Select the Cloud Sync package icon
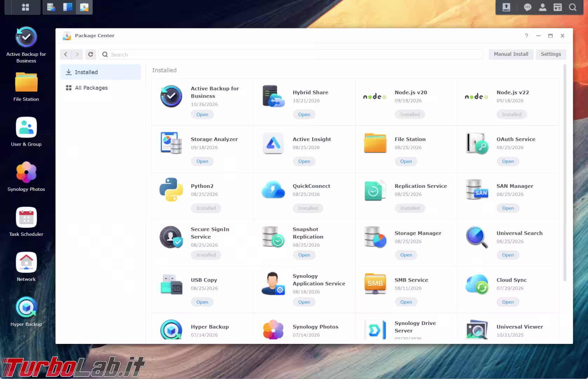588x379 pixels. 477,284
